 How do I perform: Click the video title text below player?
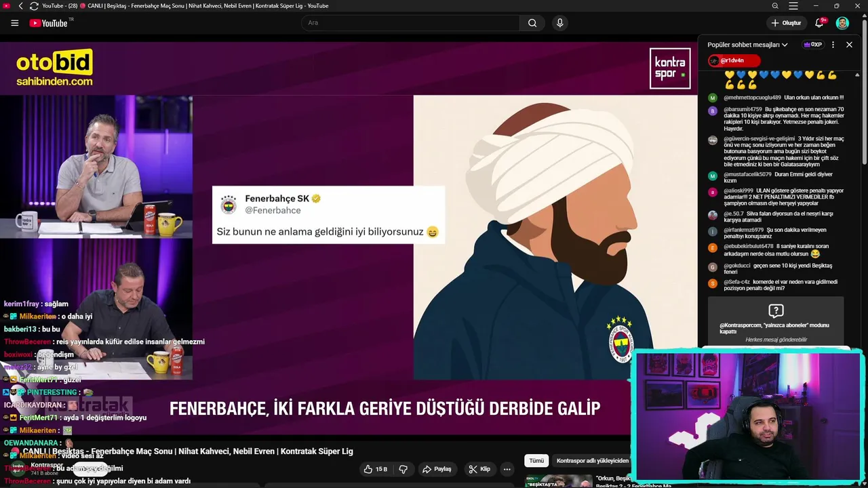188,451
